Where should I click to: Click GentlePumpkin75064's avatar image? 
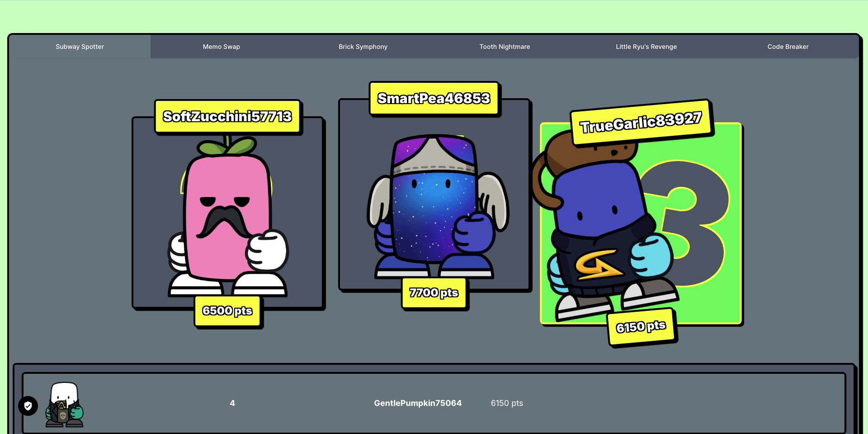[64, 405]
